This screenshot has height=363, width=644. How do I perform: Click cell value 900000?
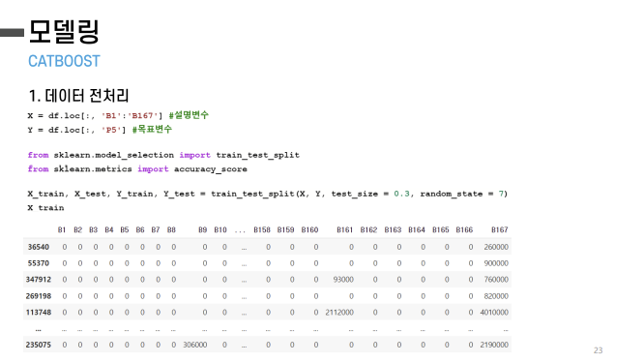point(496,263)
